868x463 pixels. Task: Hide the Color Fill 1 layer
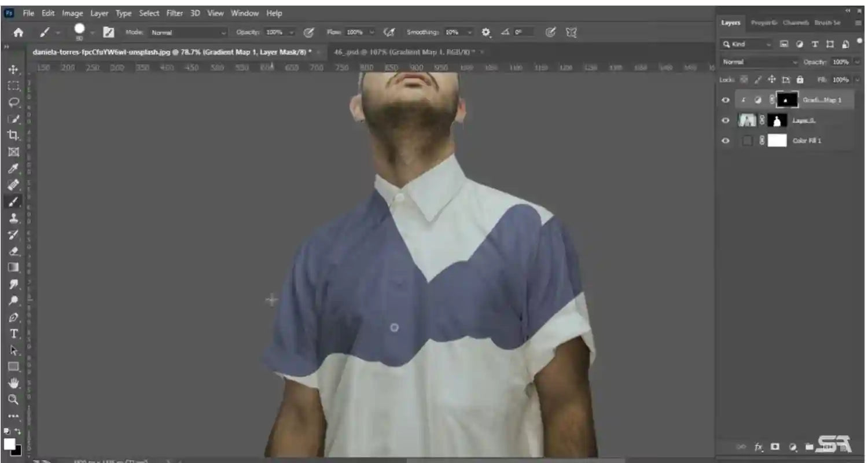[726, 141]
